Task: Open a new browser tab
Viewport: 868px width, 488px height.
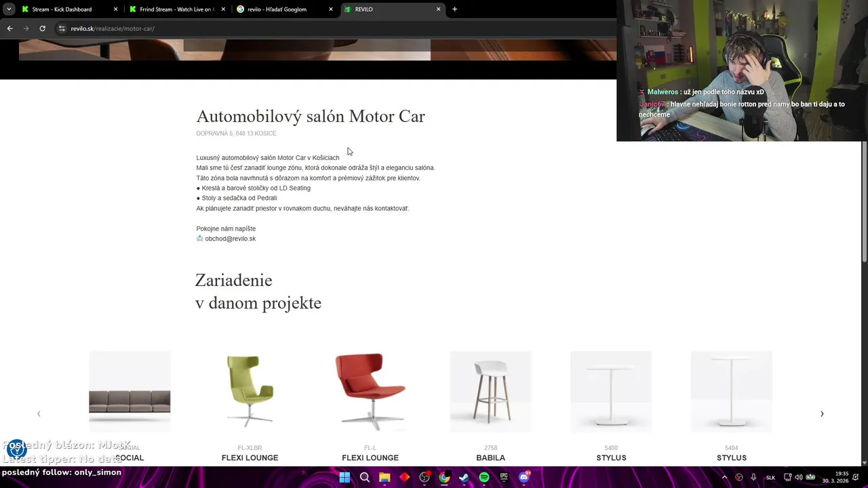Action: [x=454, y=9]
